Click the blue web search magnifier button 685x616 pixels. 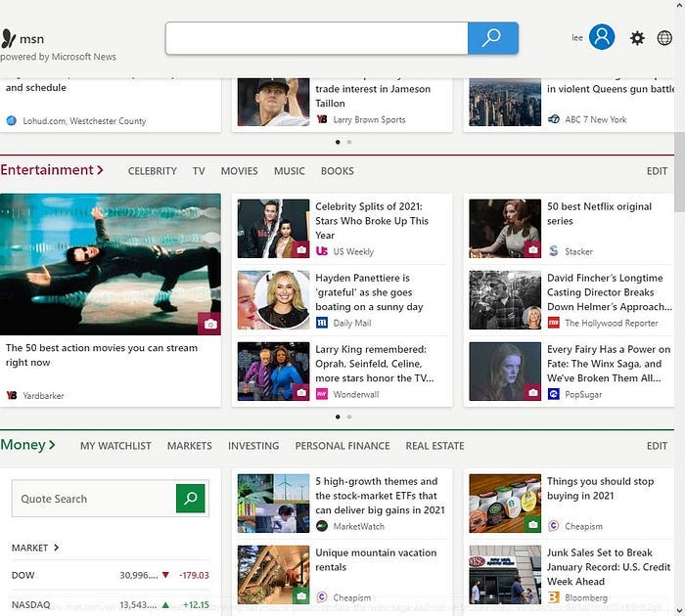pyautogui.click(x=493, y=38)
